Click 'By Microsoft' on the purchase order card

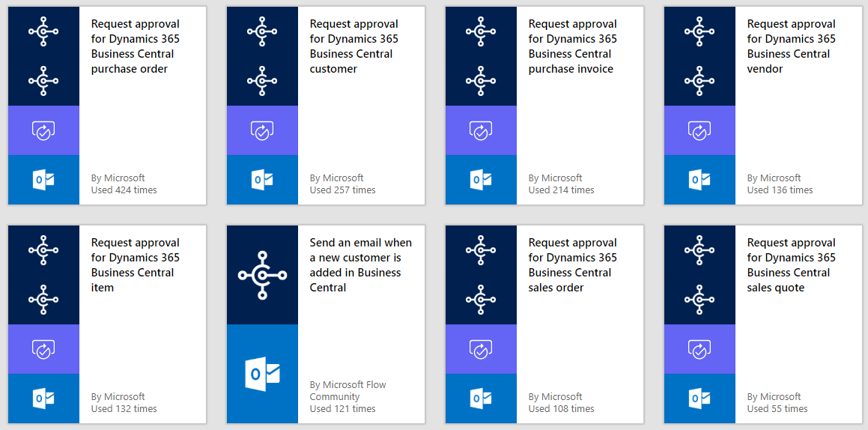(118, 178)
